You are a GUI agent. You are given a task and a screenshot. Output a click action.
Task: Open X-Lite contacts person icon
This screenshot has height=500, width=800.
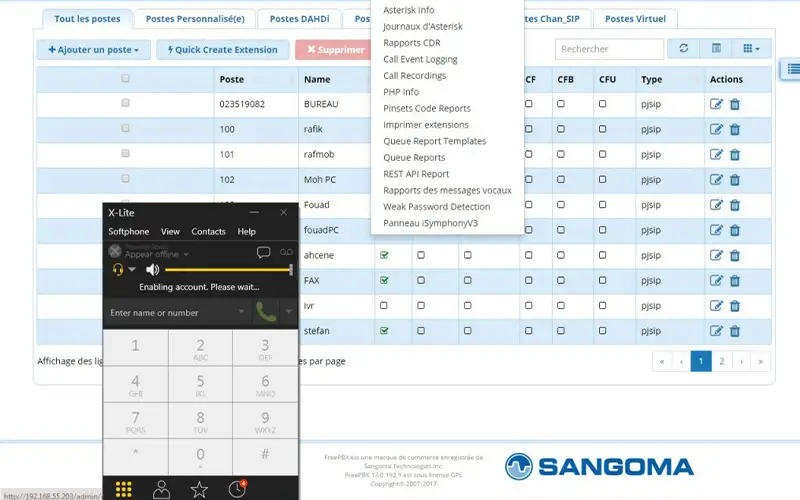click(161, 489)
